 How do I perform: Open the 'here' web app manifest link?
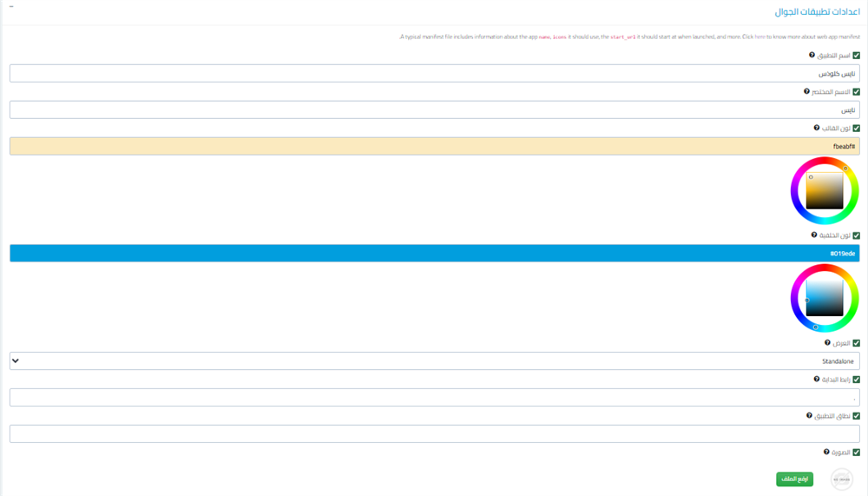pos(759,37)
